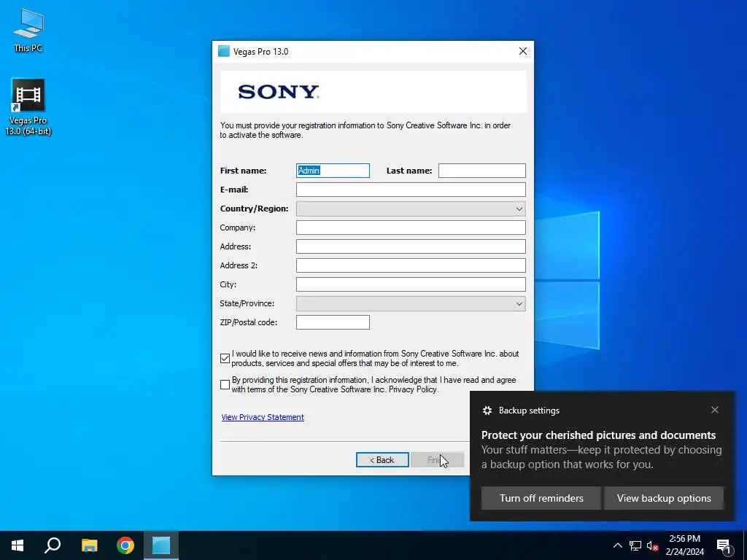
Task: Open the View Privacy Statement link
Action: point(263,417)
